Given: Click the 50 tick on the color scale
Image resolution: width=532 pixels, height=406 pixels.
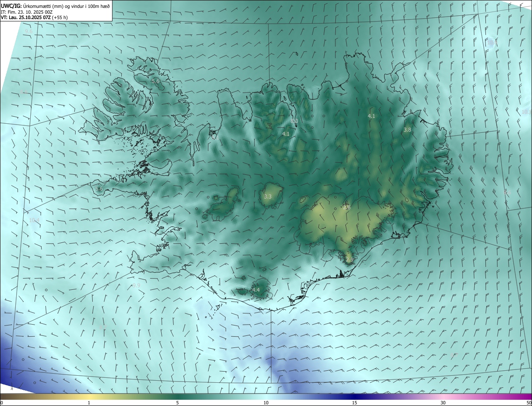Looking at the screenshot, I should [x=529, y=403].
